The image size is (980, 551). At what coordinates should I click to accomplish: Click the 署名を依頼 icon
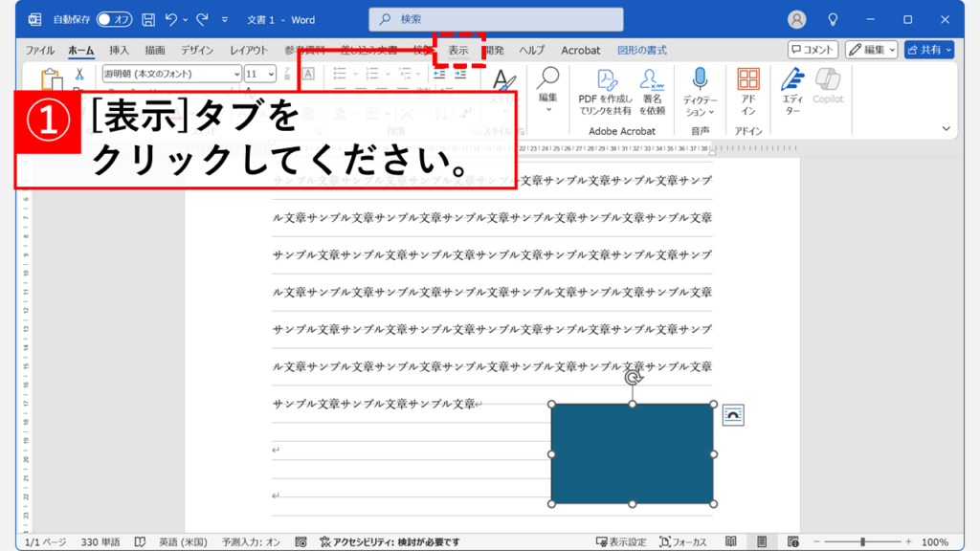coord(652,80)
